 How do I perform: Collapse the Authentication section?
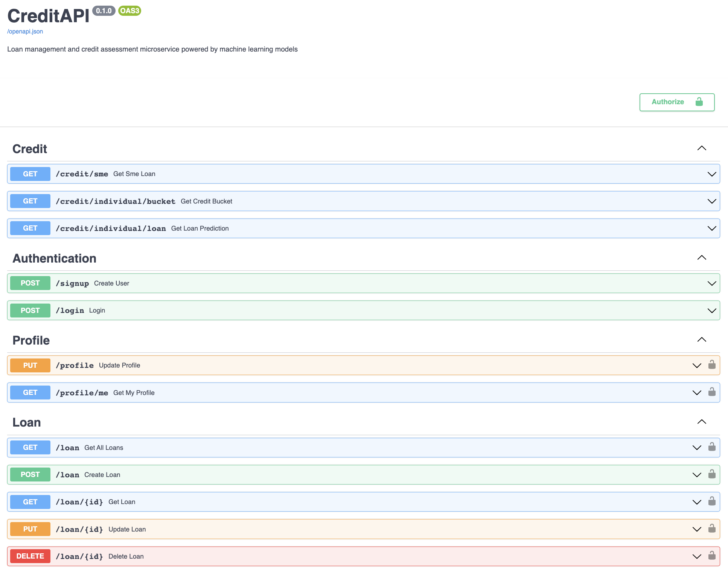701,258
